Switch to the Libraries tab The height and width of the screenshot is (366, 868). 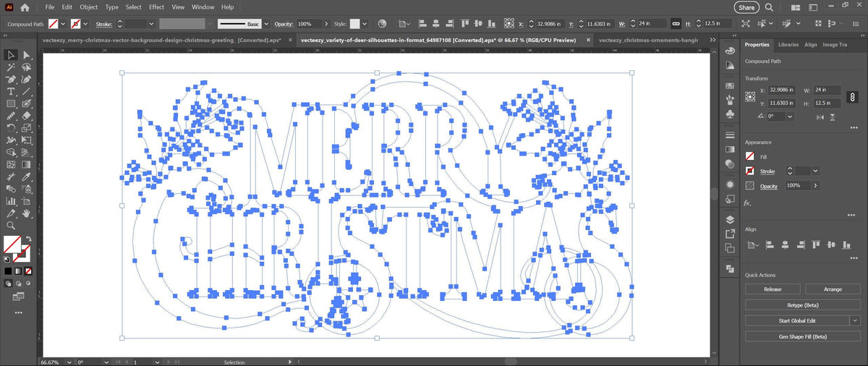tap(788, 44)
